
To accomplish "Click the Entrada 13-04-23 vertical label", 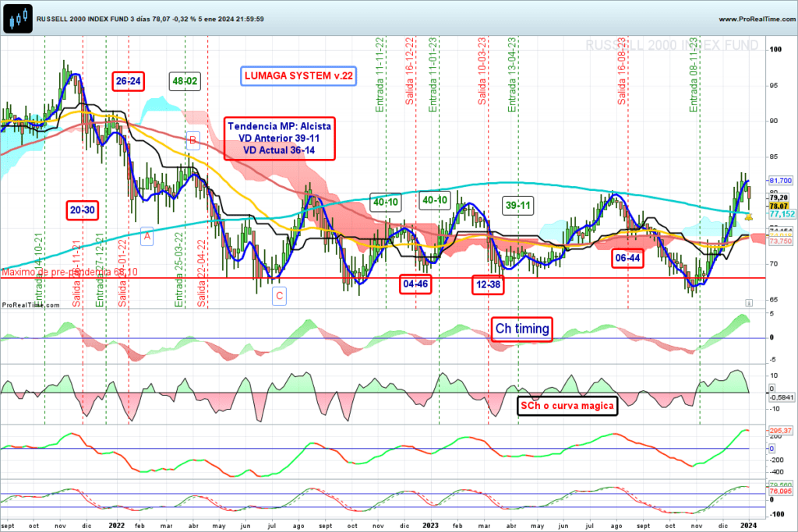I will [x=513, y=75].
